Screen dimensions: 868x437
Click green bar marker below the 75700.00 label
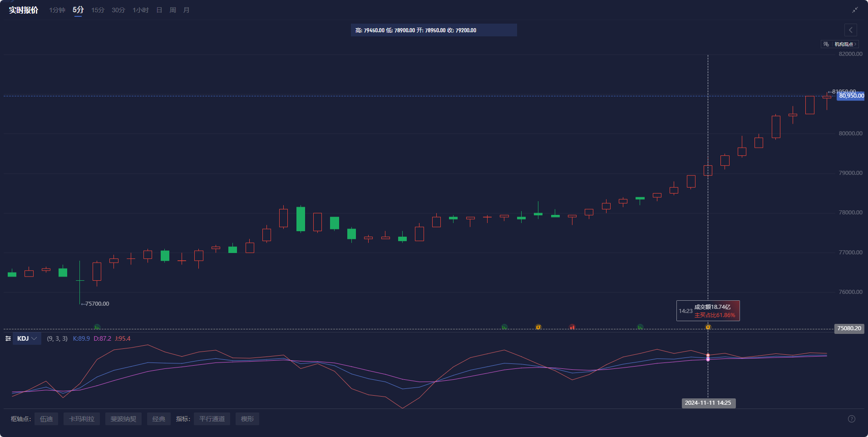pyautogui.click(x=97, y=327)
